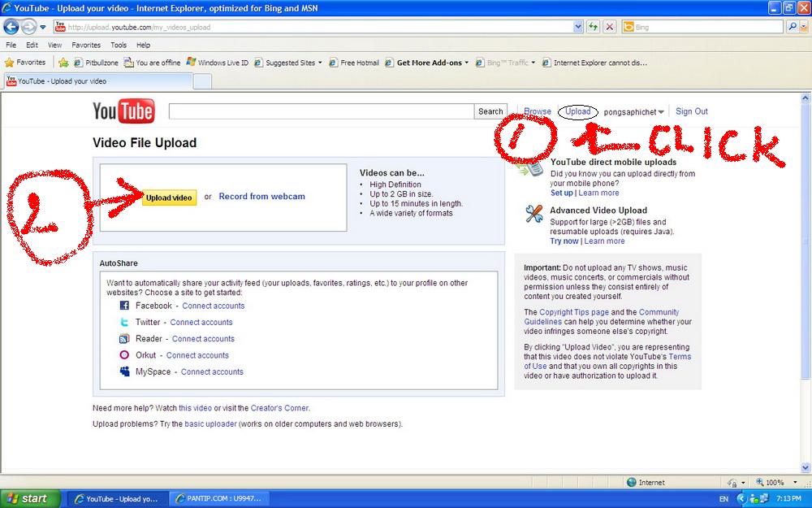This screenshot has width=812, height=508.
Task: Click the Windows start button
Action: tap(30, 499)
